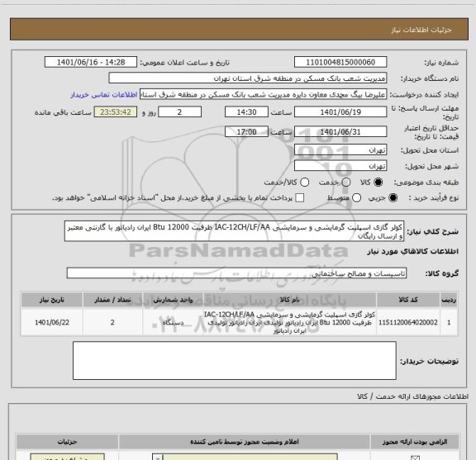This screenshot has width=476, height=460.
Task: Click the تاریخ نیاز column header
Action: (52, 300)
